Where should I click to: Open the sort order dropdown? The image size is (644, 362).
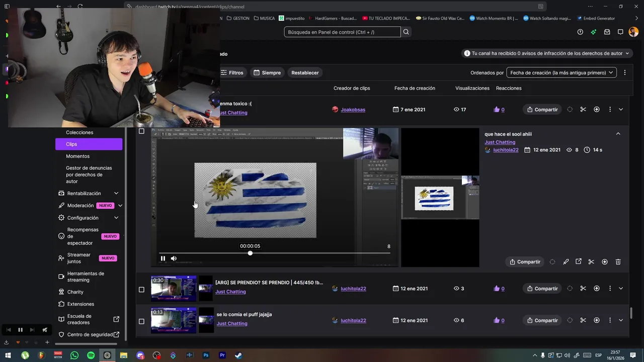tap(561, 72)
